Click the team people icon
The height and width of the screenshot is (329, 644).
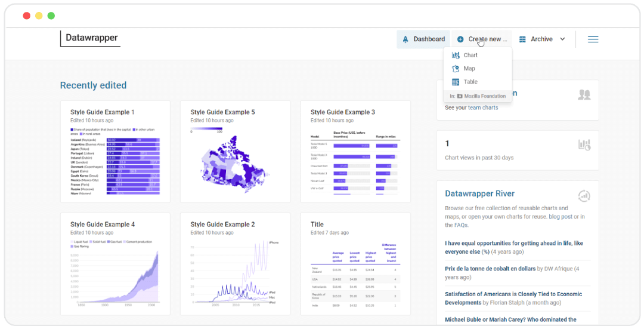click(584, 94)
